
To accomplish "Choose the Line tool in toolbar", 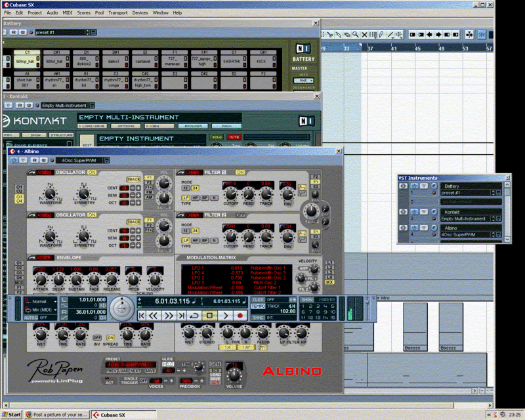I will 390,35.
